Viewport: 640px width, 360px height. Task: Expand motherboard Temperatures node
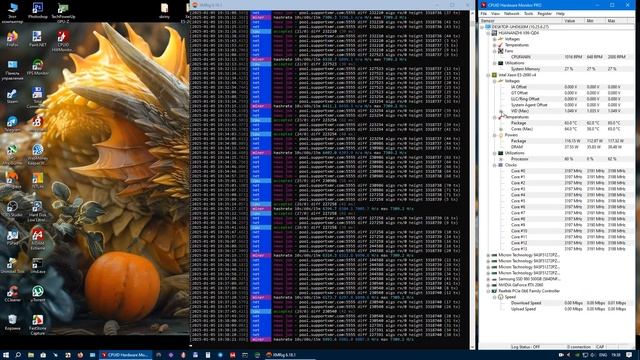pos(494,45)
